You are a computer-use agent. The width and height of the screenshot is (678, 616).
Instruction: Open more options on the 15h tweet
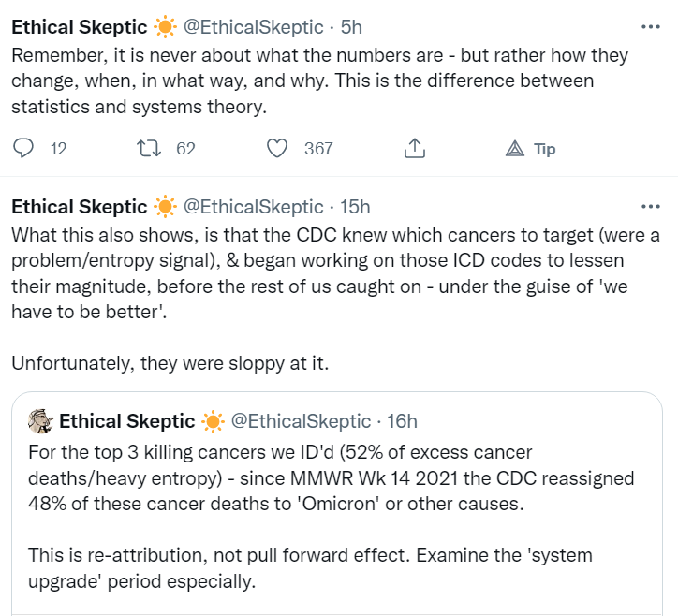649,206
